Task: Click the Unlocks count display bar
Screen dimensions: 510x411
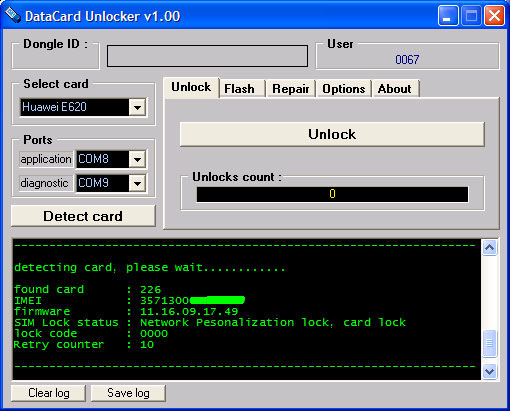Action: pyautogui.click(x=332, y=194)
